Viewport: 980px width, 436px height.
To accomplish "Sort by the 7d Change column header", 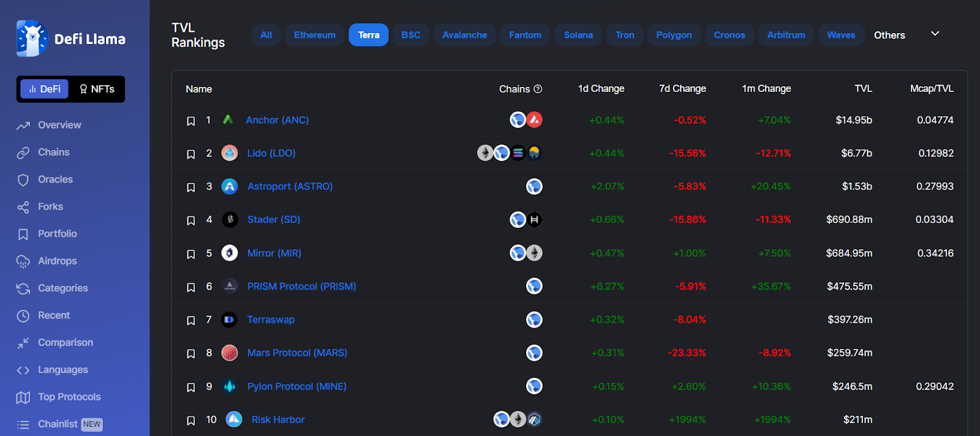I will [x=682, y=89].
